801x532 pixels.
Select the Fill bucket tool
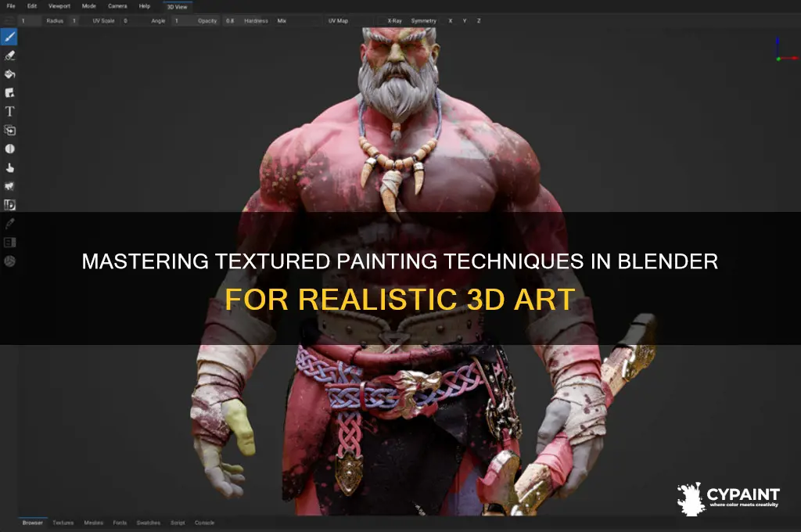(x=9, y=74)
